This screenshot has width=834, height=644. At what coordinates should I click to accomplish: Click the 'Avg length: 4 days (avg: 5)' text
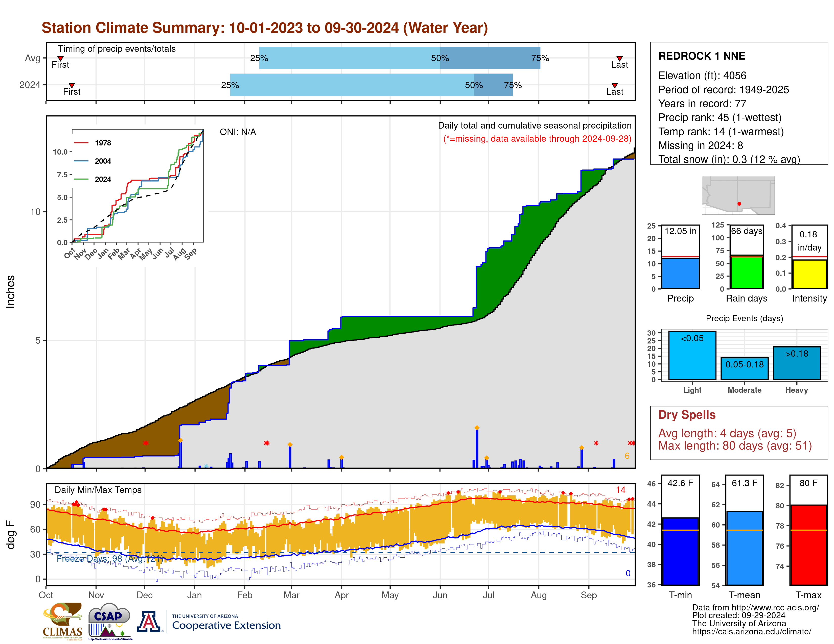click(x=727, y=433)
